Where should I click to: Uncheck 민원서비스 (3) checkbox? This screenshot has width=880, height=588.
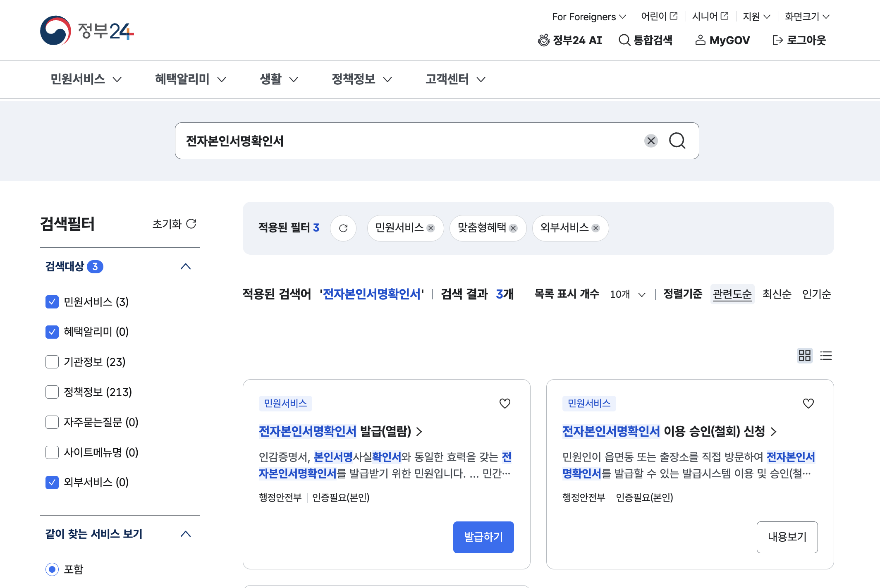point(52,302)
